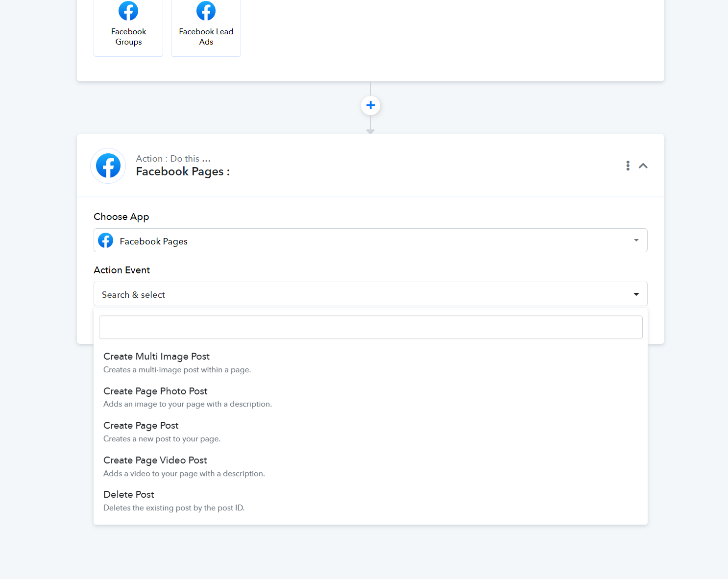Focus the action event search field
Screen dimensions: 728x579
370,327
